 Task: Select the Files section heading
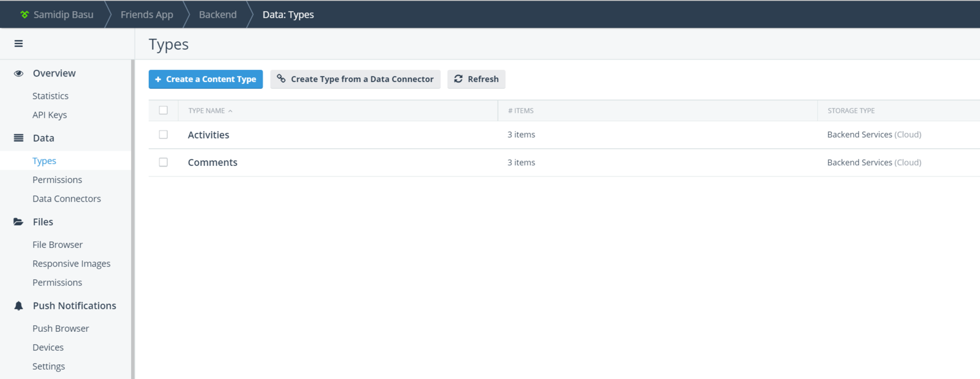point(43,222)
